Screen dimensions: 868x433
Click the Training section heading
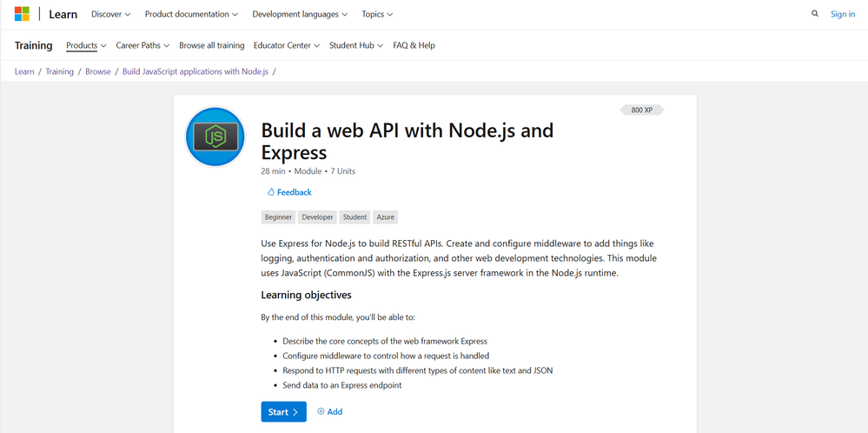(34, 45)
